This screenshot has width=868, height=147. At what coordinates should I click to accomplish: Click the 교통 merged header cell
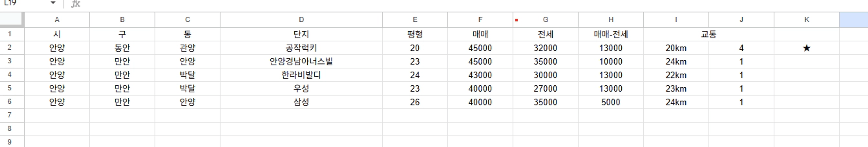click(x=709, y=34)
